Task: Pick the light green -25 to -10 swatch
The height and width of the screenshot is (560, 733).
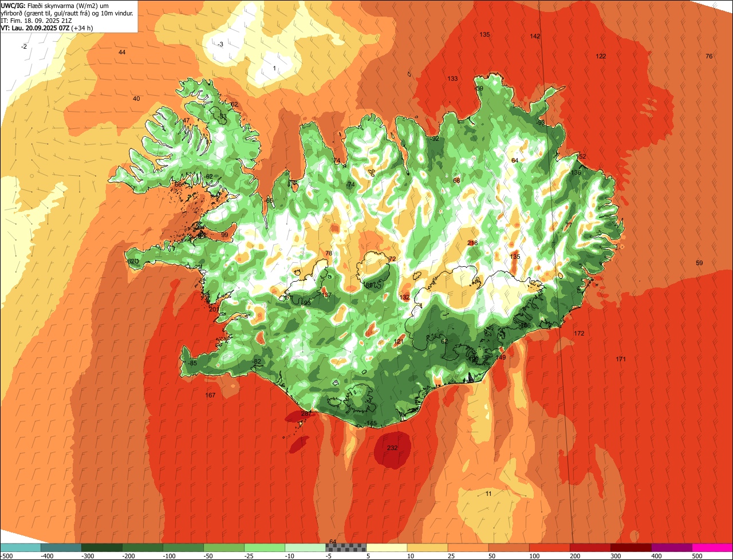Action: pos(265,547)
